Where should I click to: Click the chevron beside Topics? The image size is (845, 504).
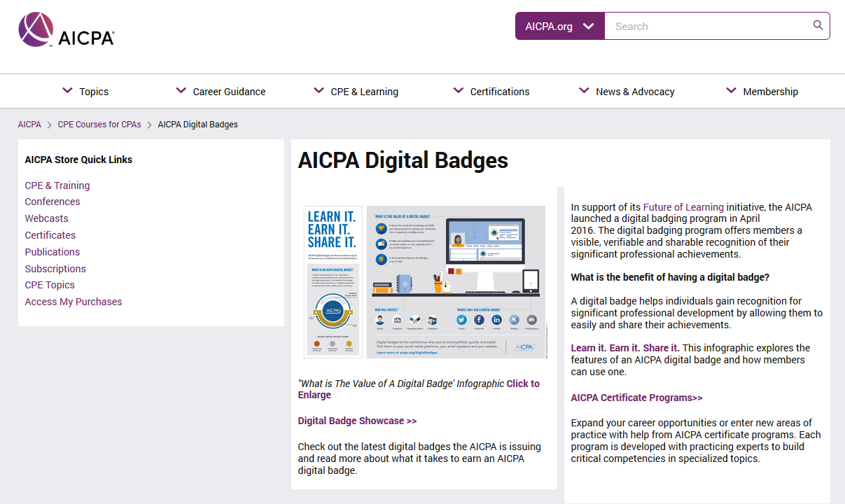pos(67,90)
